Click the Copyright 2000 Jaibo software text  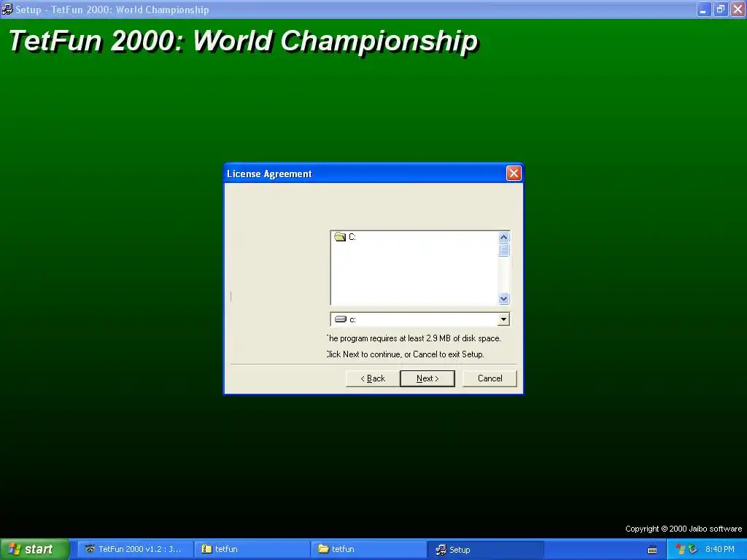[683, 529]
